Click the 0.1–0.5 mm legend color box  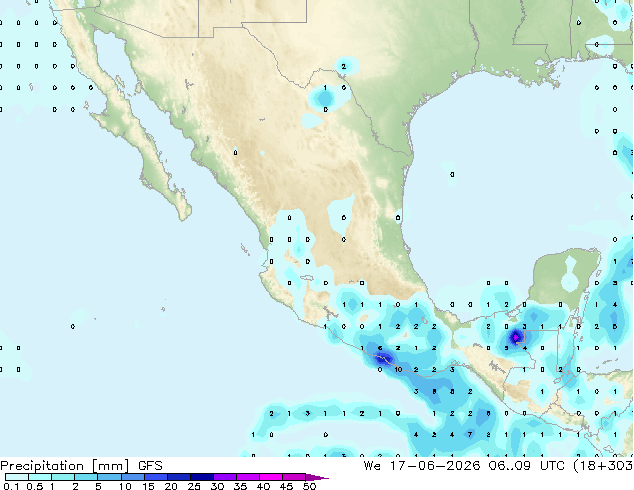coord(17,477)
